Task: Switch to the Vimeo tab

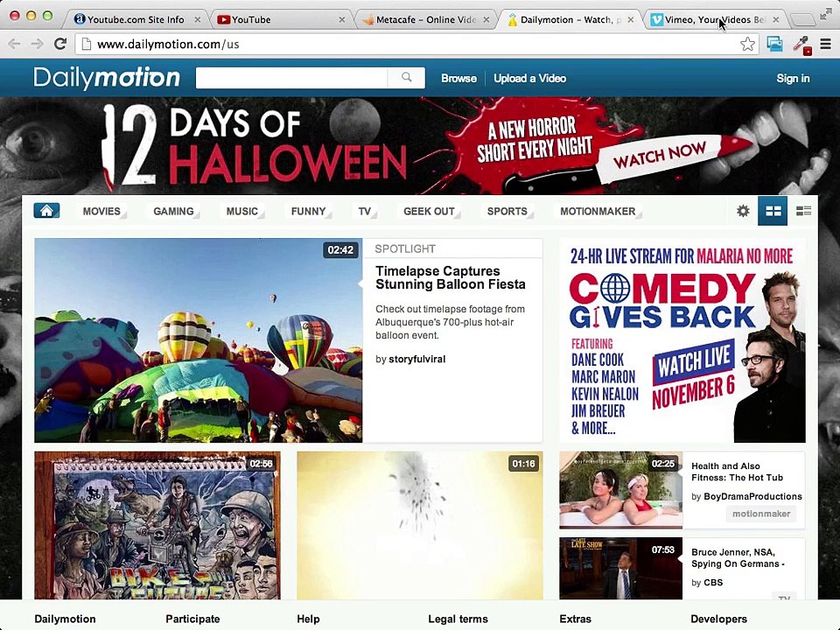Action: pyautogui.click(x=715, y=20)
